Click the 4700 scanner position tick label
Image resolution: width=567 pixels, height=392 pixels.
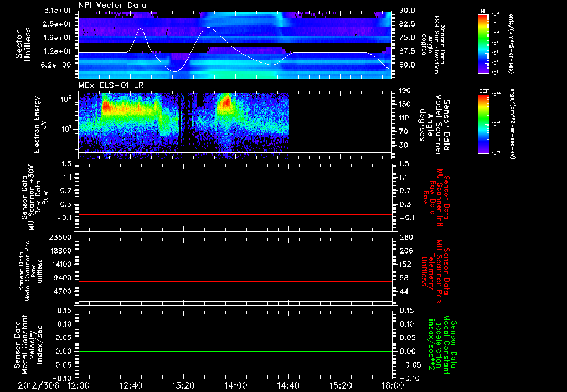tap(63, 291)
